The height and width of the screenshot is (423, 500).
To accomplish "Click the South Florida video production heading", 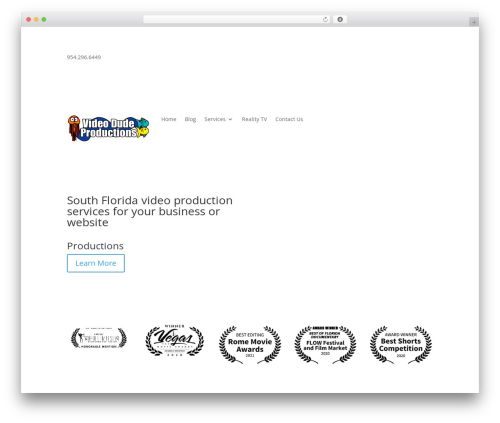I will pos(150,211).
